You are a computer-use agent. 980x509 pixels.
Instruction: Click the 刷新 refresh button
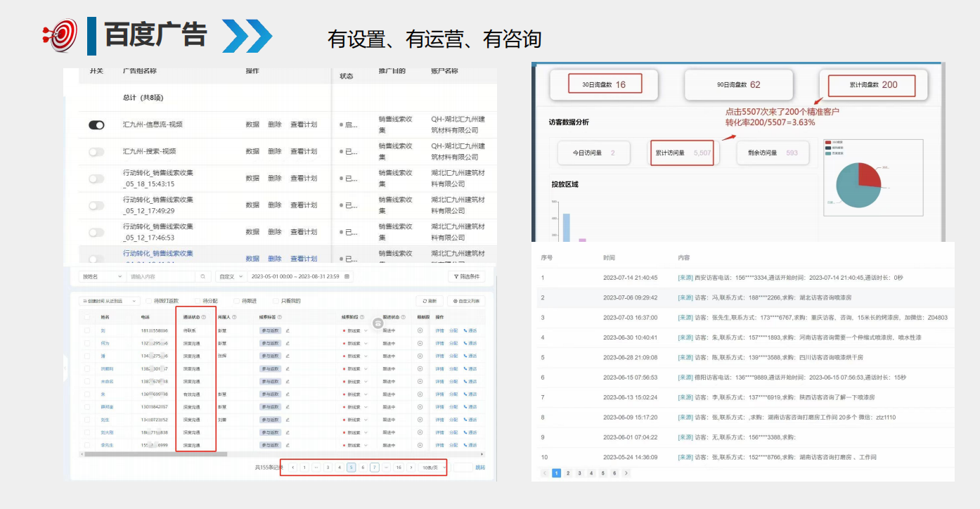429,301
